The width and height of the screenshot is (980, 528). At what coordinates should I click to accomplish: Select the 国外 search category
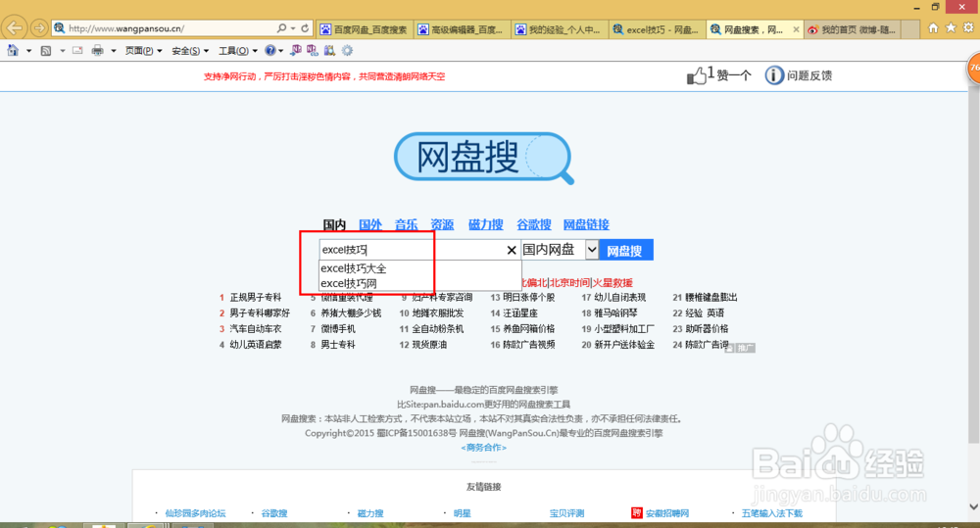tap(370, 224)
